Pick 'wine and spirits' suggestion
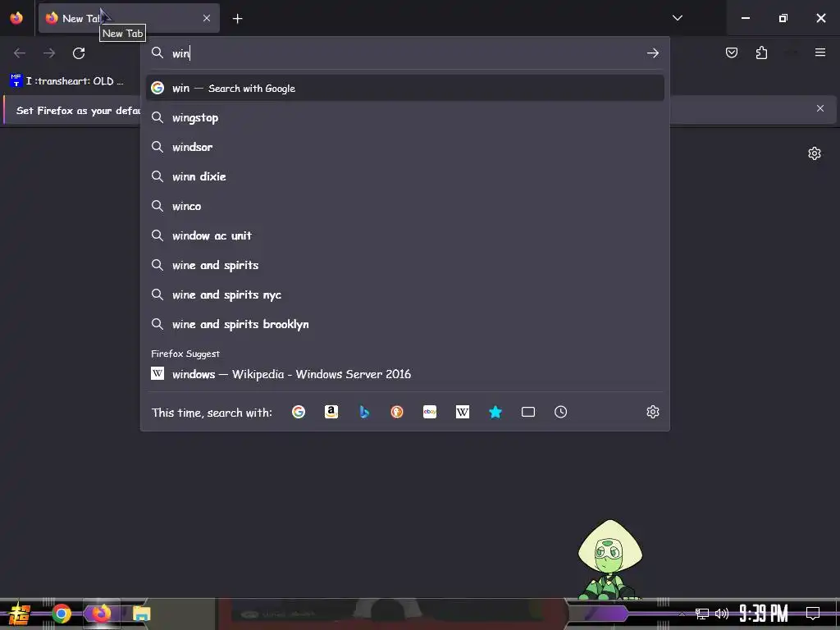 pos(405,265)
